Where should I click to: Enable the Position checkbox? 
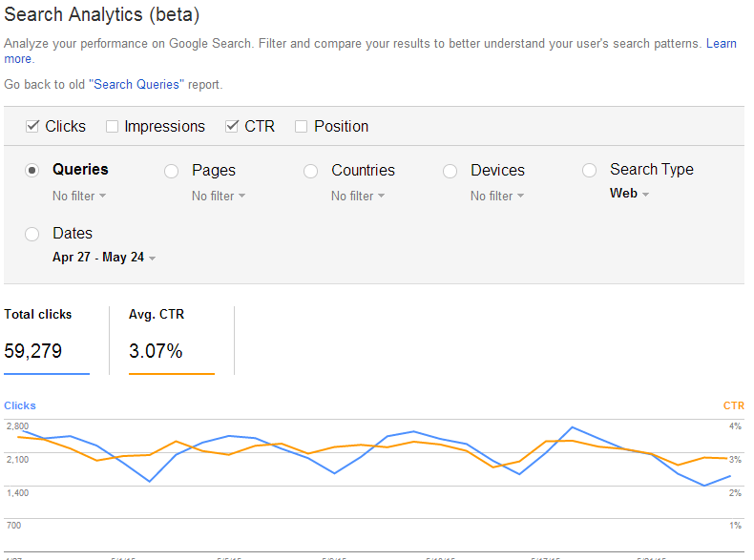pyautogui.click(x=302, y=126)
